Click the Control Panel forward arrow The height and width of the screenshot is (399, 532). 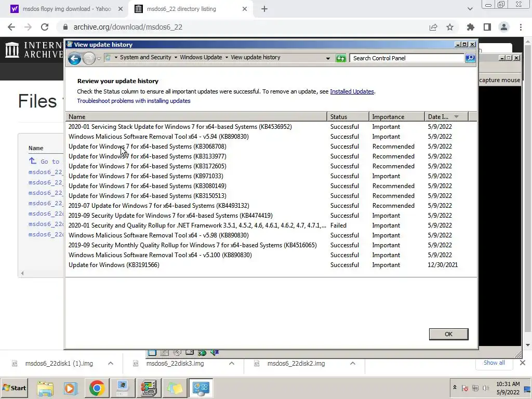(x=89, y=58)
